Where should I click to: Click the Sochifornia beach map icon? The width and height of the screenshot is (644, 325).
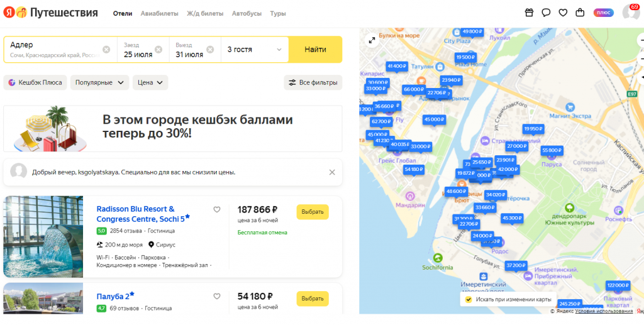click(438, 258)
